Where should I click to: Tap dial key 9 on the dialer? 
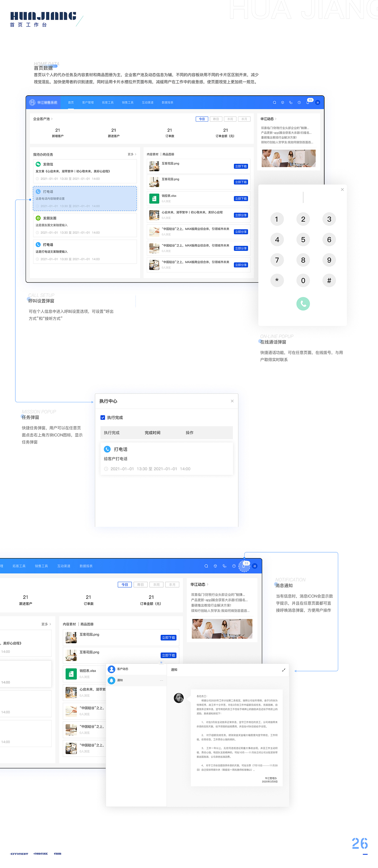(329, 260)
